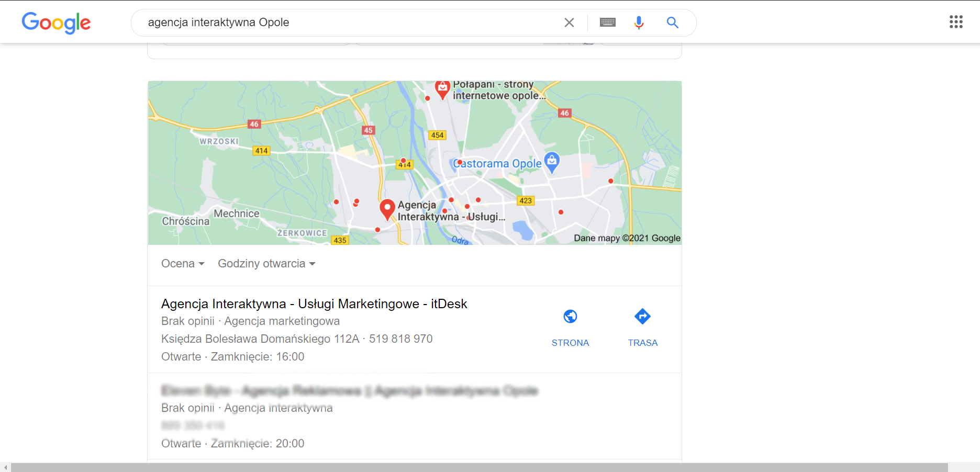Click road 45 marker on map
Image resolution: width=980 pixels, height=472 pixels.
tap(369, 130)
